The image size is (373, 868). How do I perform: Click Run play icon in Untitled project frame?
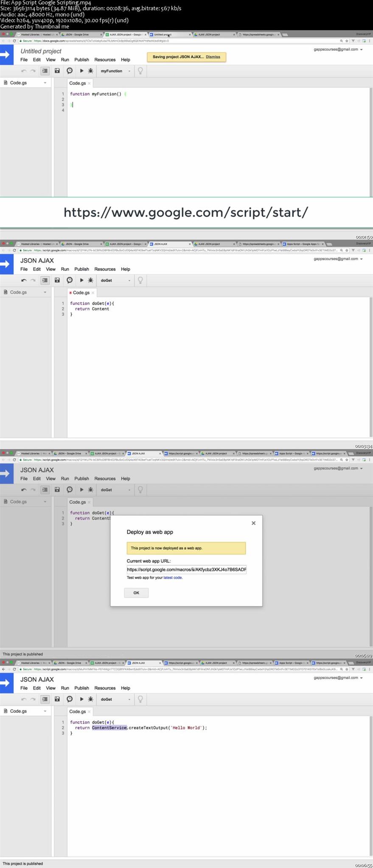[x=81, y=71]
